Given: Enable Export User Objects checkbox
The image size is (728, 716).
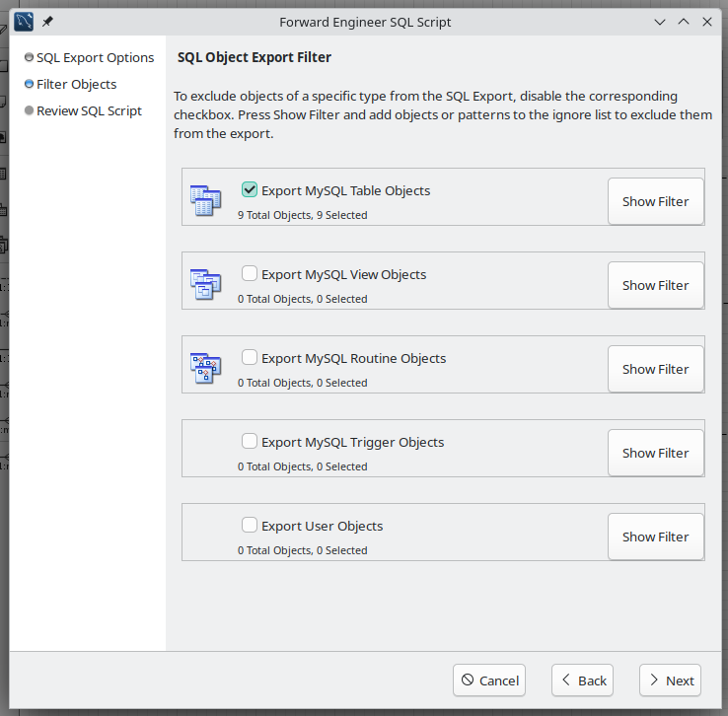Looking at the screenshot, I should (x=250, y=526).
